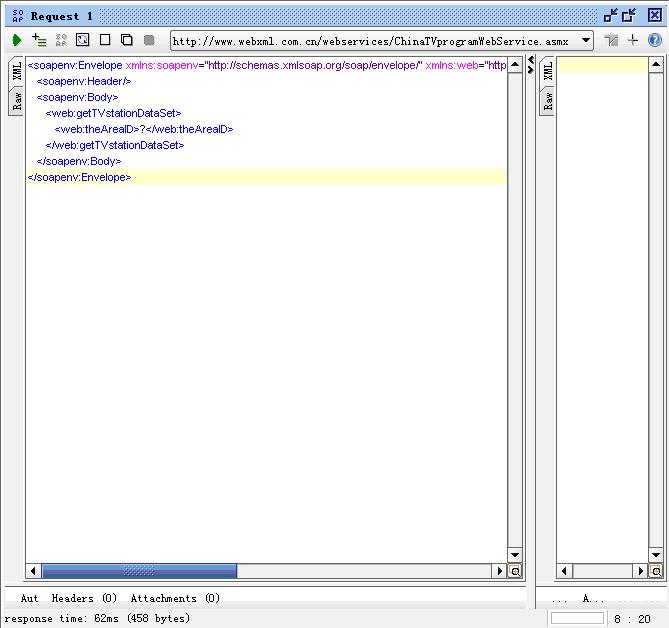Open the Attachments (0) tab

click(175, 599)
